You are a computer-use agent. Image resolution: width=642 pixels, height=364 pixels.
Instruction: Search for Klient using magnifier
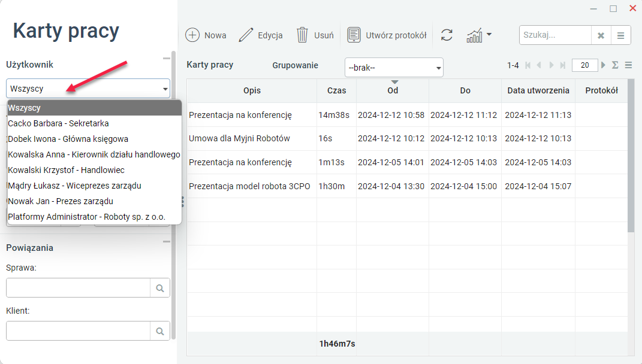click(160, 331)
